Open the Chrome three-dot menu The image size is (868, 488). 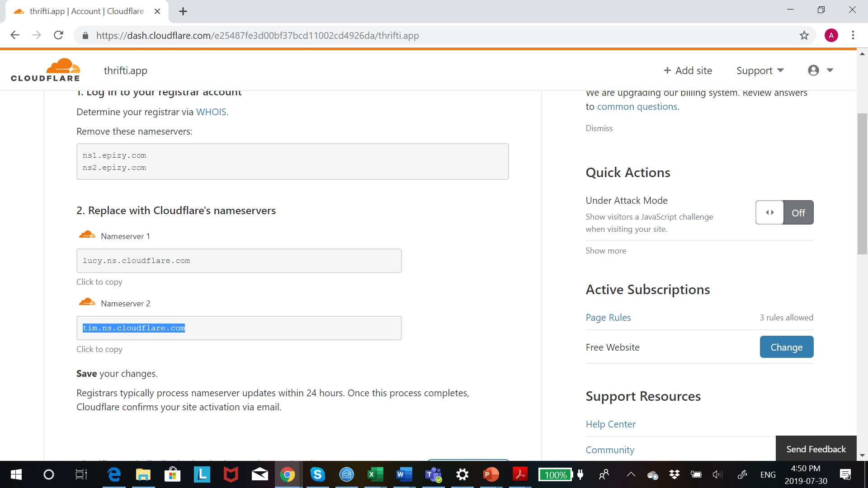pyautogui.click(x=853, y=35)
